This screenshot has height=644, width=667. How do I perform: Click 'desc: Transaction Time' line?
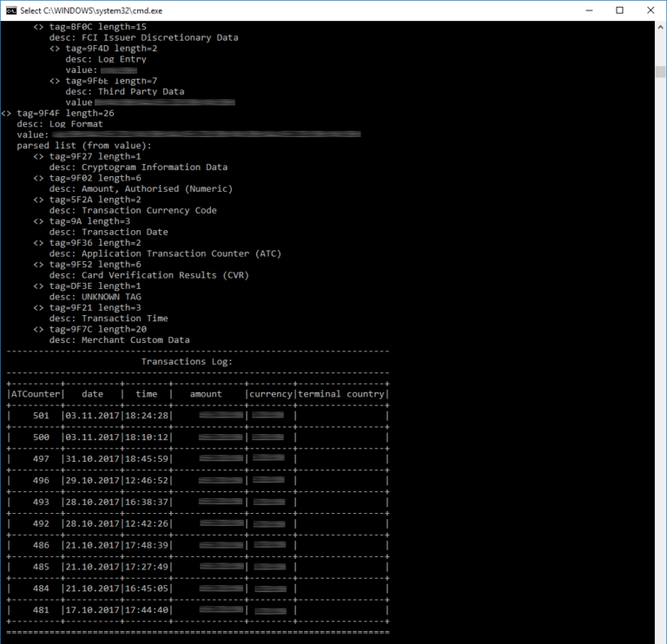pos(109,319)
